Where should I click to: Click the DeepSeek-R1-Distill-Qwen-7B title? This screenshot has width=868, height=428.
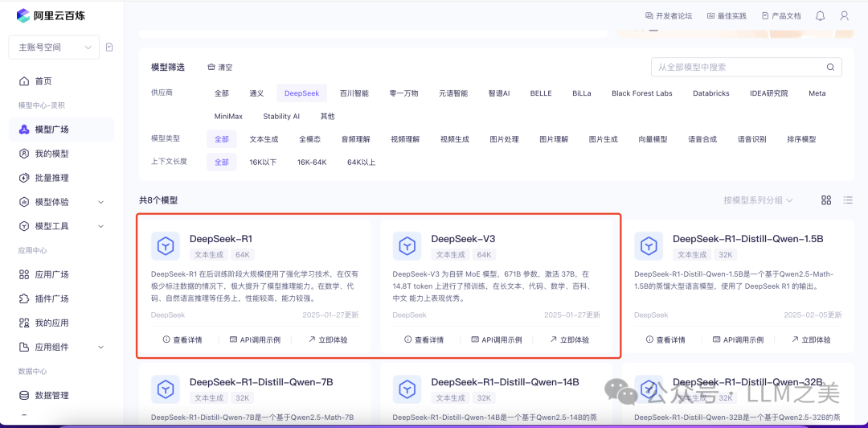click(x=261, y=382)
